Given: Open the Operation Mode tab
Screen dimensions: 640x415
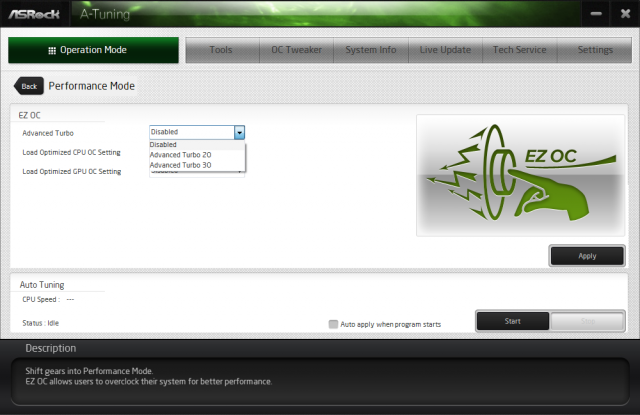Looking at the screenshot, I should 93,50.
